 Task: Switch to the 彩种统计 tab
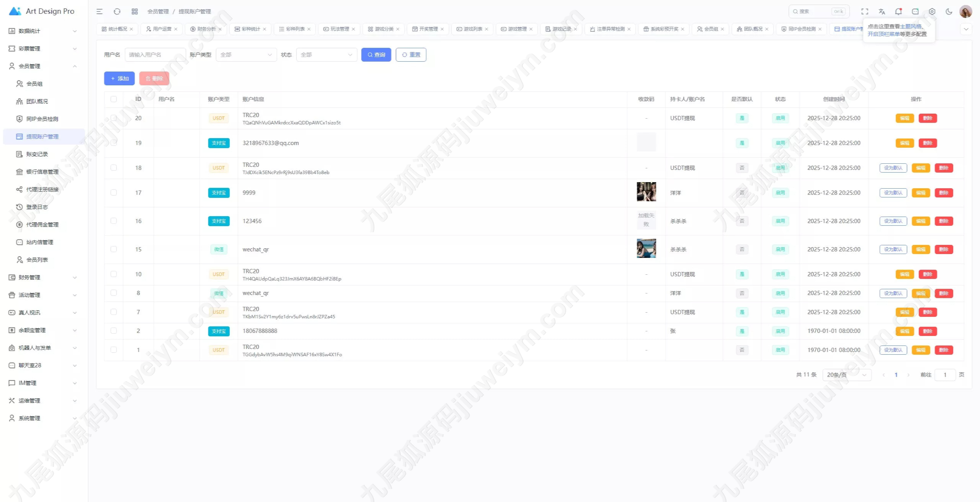[x=250, y=29]
